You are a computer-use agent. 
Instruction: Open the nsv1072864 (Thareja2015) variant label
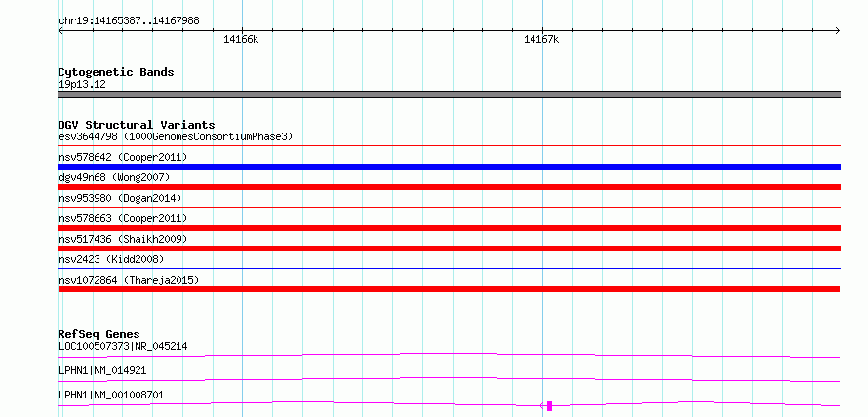point(129,280)
